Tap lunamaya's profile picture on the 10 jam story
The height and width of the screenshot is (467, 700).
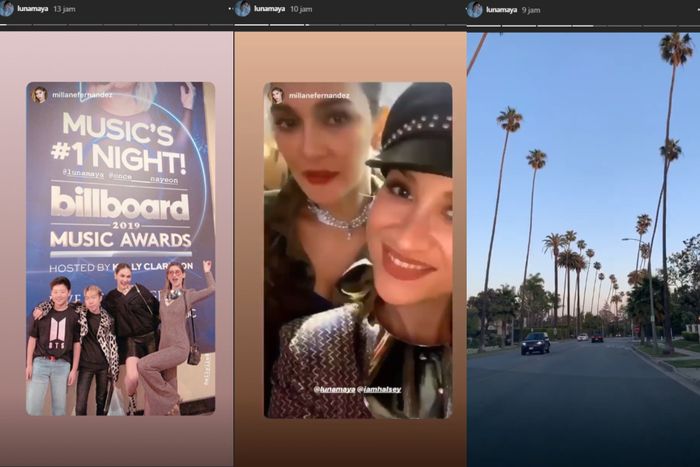(243, 9)
